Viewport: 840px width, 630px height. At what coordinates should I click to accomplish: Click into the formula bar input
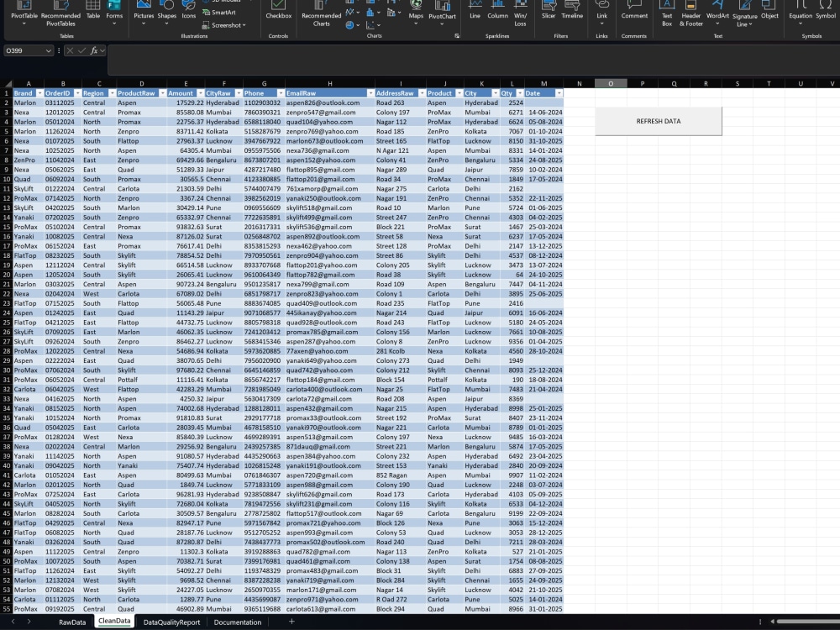(474, 60)
